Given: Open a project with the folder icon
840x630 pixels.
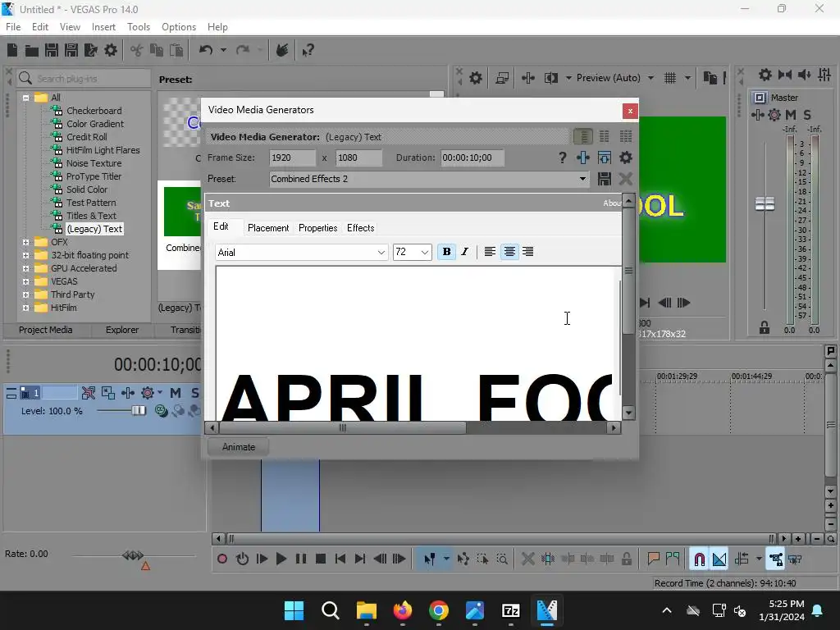Looking at the screenshot, I should (32, 50).
